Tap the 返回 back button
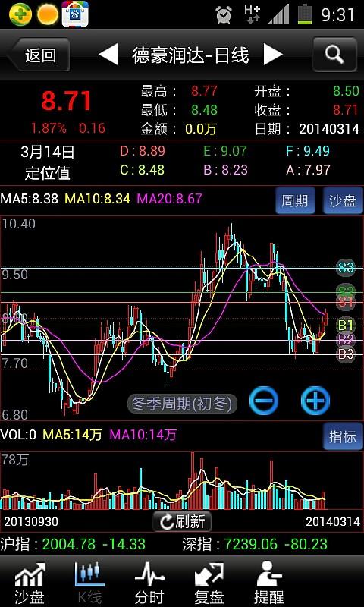The image size is (364, 607). tap(38, 55)
